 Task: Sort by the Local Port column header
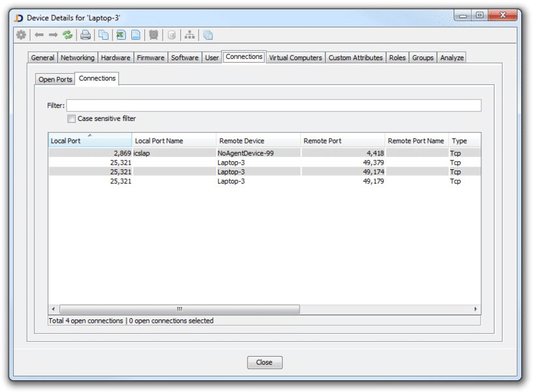[x=90, y=140]
